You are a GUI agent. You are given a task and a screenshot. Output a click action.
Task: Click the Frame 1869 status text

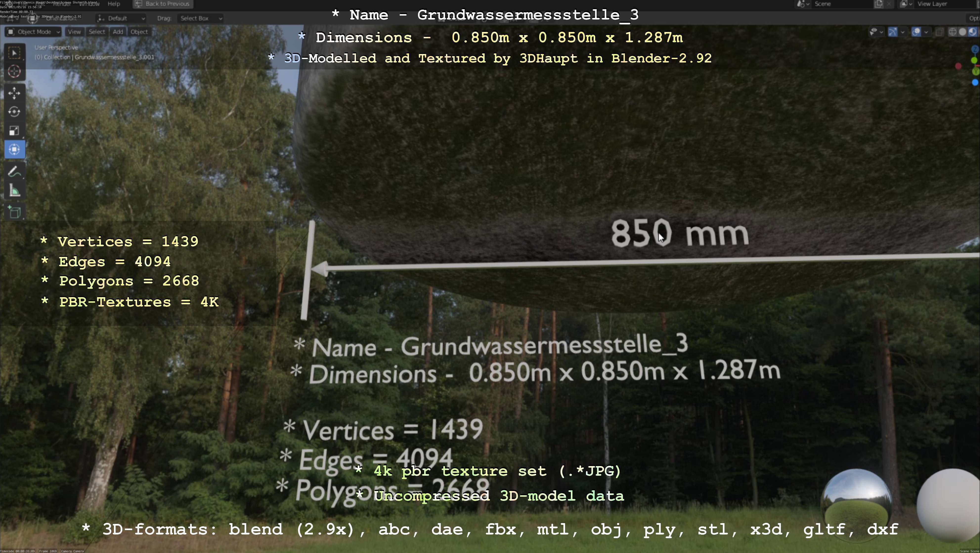tap(48, 551)
